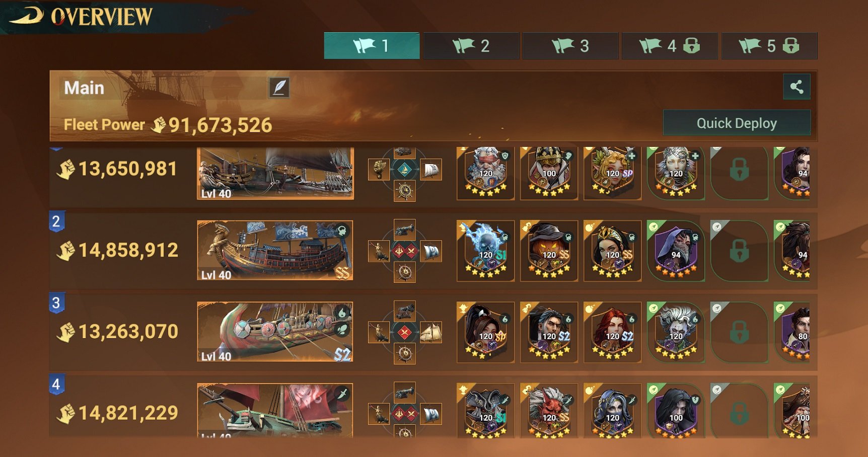Click the sail equipment slot in fleet 3
Image resolution: width=868 pixels, height=457 pixels.
pos(431,332)
